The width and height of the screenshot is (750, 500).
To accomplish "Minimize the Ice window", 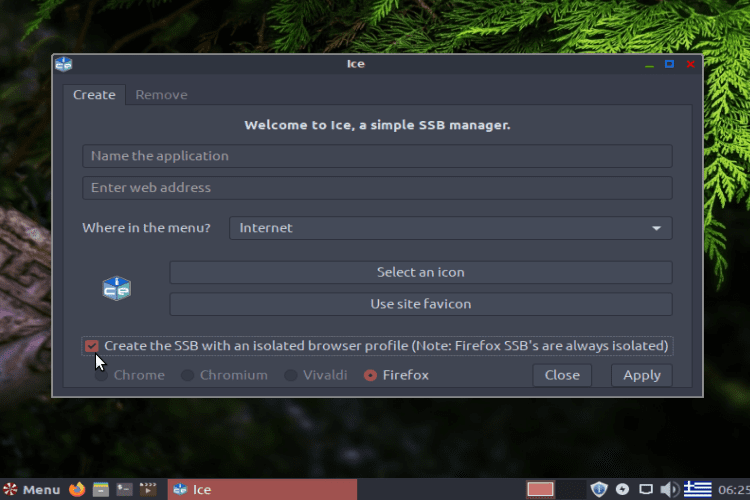I will coord(649,64).
